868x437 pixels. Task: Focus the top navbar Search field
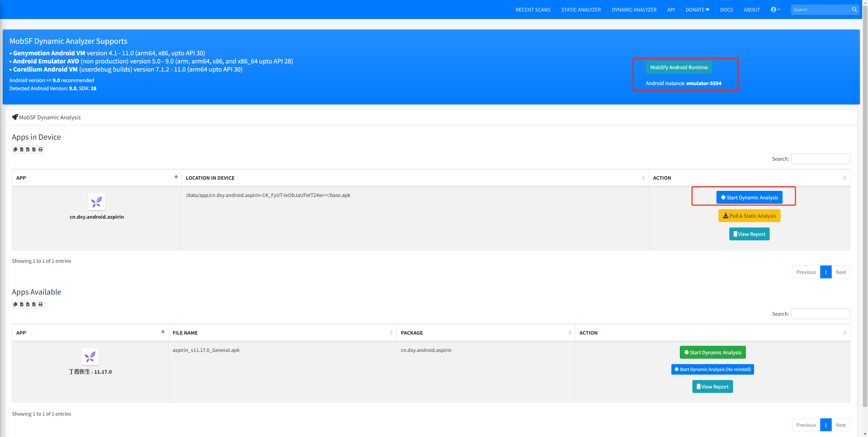(x=821, y=9)
